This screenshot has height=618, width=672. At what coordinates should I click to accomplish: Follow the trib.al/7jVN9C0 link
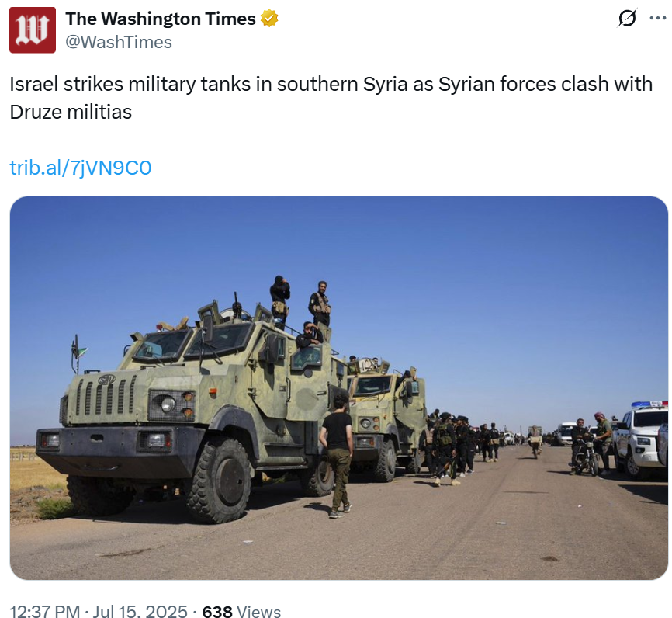(x=81, y=168)
